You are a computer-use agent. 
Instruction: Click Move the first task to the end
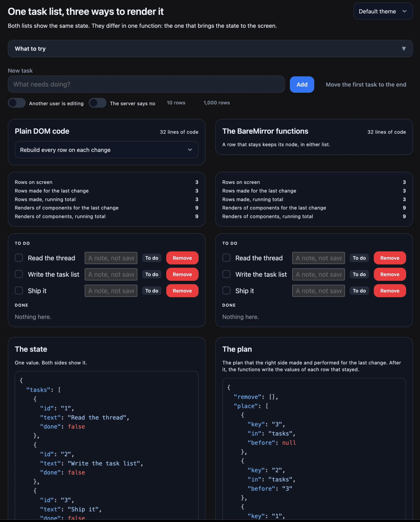(x=366, y=84)
